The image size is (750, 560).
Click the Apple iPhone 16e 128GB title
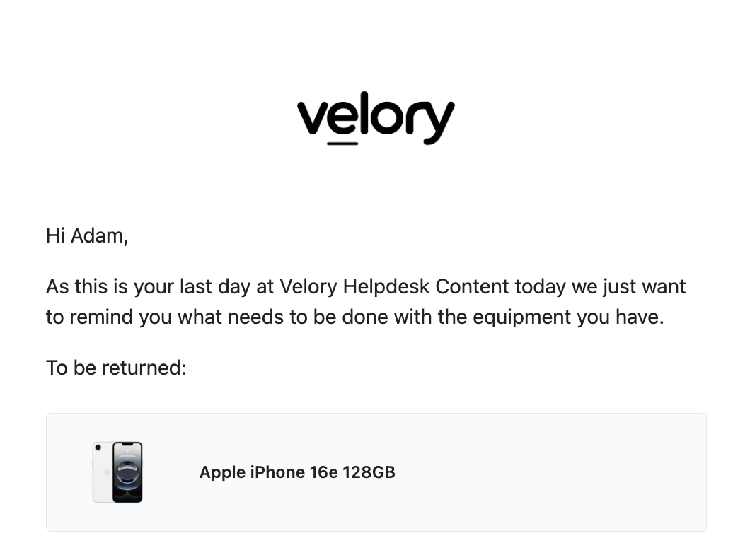tap(297, 472)
